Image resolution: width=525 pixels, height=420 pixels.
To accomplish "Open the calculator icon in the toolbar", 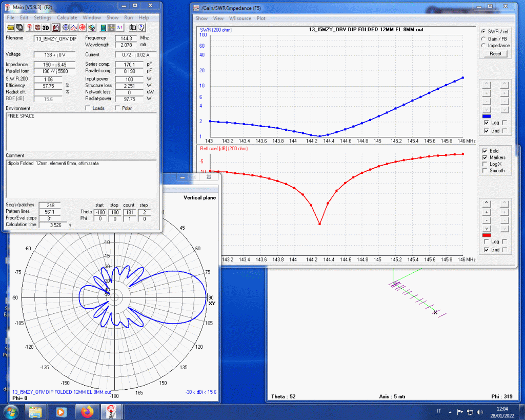I will 103,27.
